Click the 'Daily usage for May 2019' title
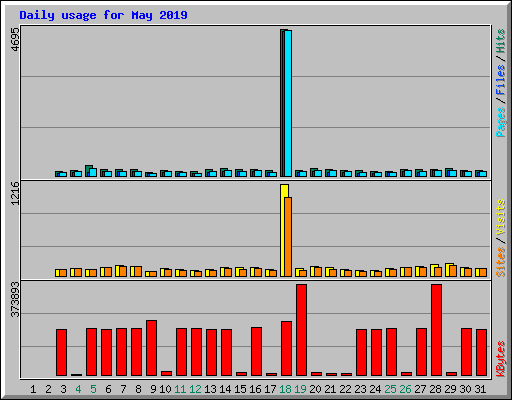Viewport: 512px width, 400px height. coord(103,15)
